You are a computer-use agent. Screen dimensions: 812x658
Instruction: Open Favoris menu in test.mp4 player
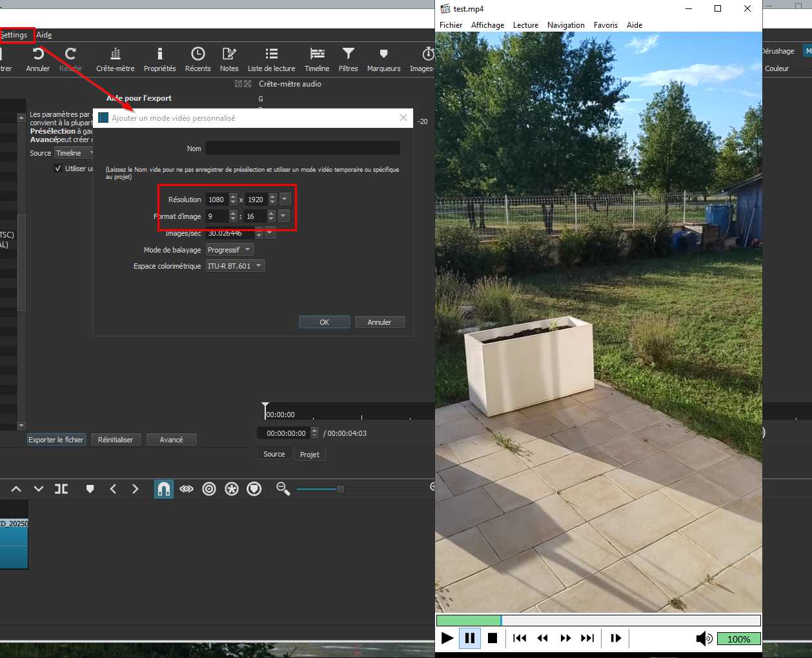(x=605, y=25)
